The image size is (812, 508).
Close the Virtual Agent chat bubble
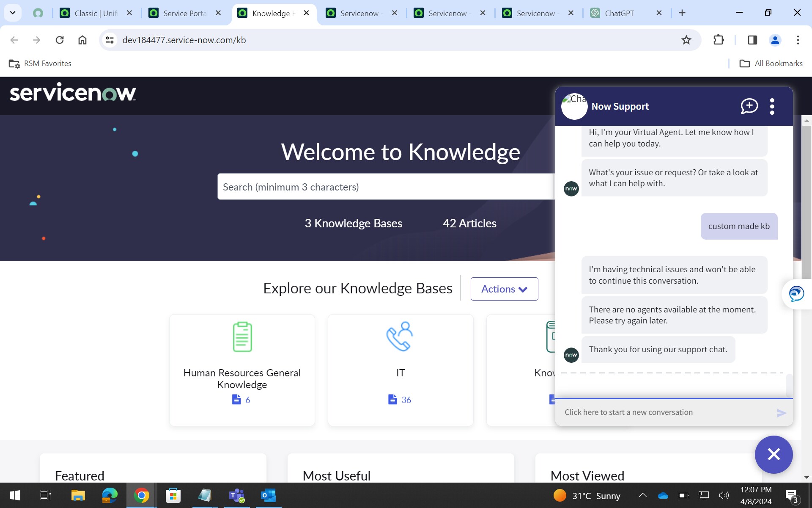tap(774, 454)
